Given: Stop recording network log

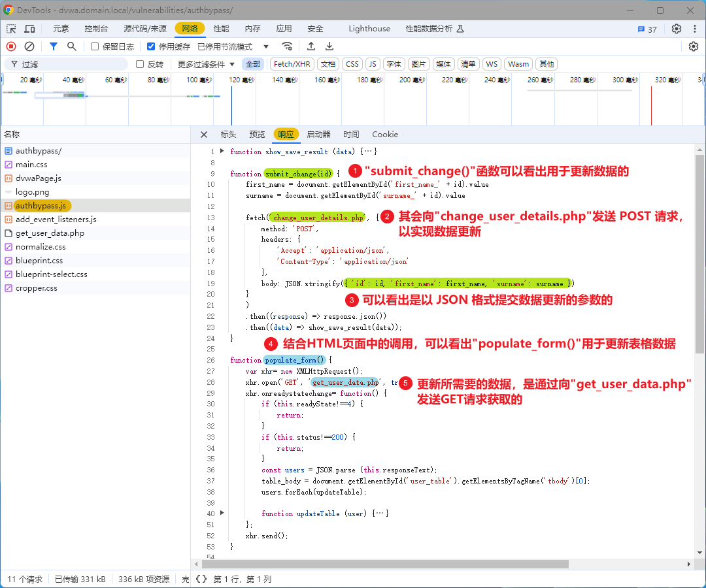Looking at the screenshot, I should [x=11, y=46].
